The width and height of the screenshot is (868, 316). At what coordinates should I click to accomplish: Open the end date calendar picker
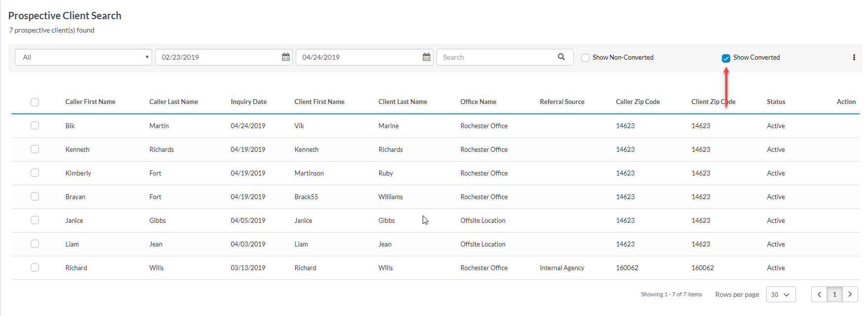click(426, 57)
